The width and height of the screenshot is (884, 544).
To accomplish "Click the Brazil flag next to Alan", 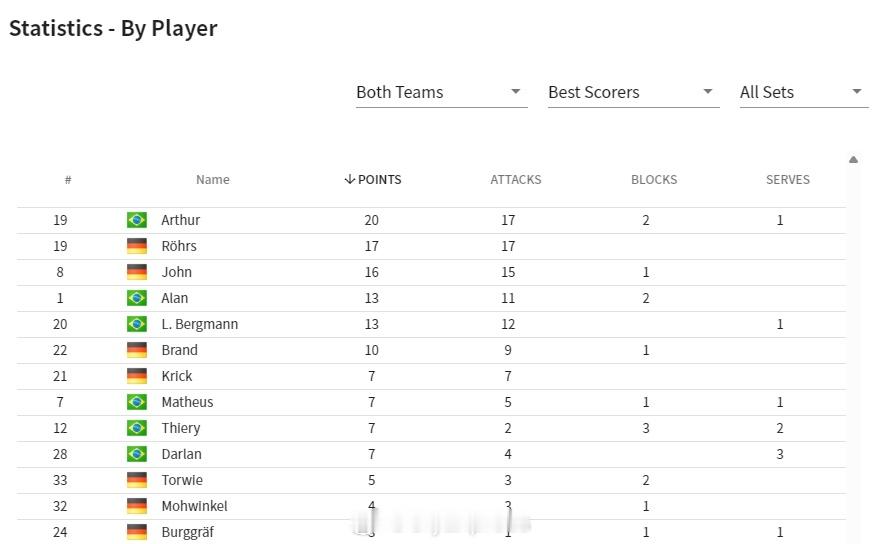I will pos(137,298).
